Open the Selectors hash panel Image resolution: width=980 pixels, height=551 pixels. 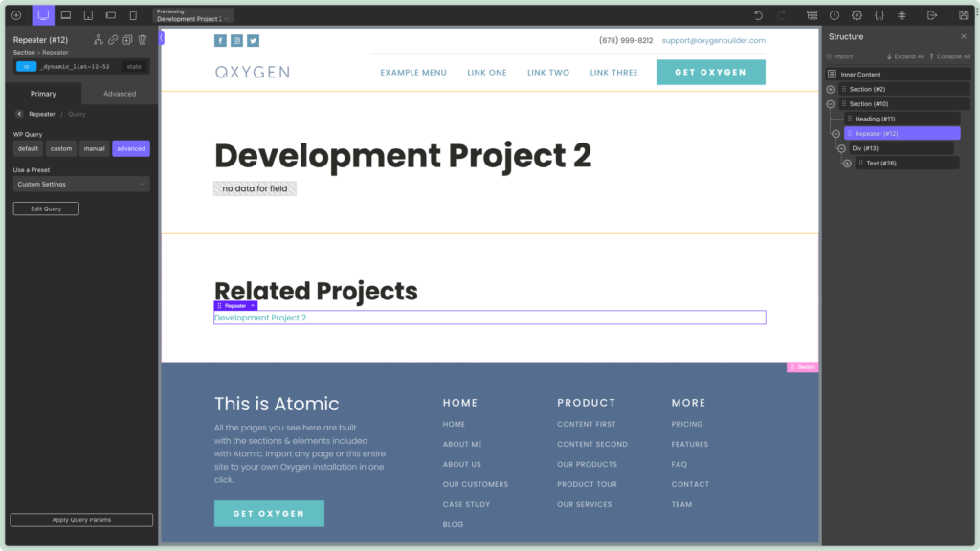(902, 15)
